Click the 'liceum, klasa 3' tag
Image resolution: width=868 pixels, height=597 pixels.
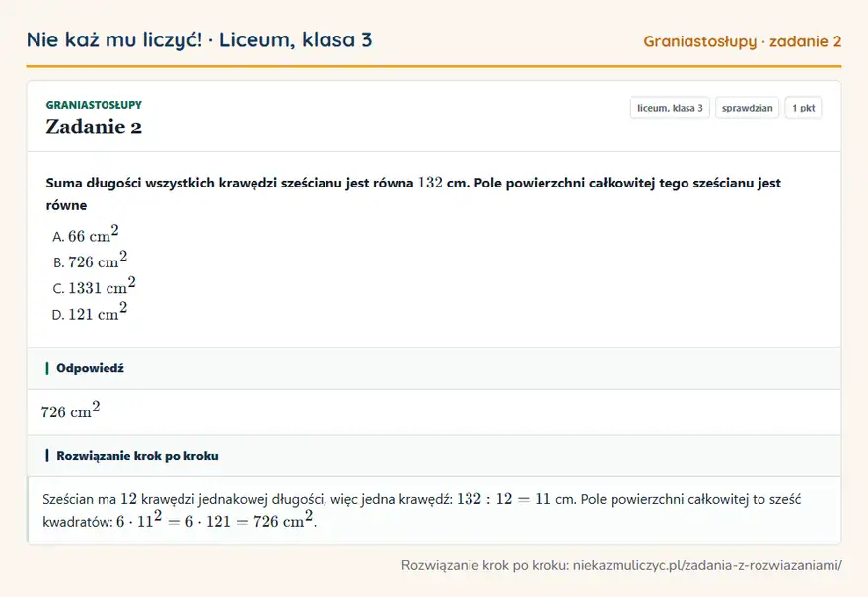coord(670,108)
